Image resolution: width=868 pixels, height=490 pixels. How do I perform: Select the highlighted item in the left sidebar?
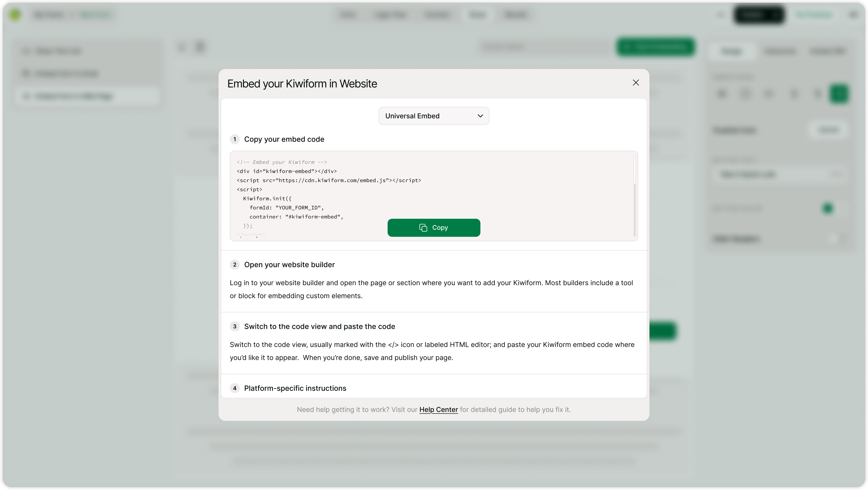[88, 96]
